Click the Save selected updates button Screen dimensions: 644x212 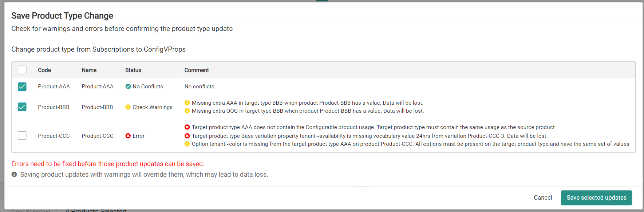(x=596, y=197)
